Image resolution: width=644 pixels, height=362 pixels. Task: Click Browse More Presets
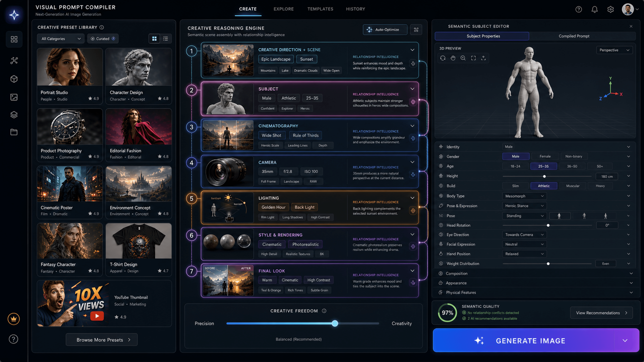[101, 340]
